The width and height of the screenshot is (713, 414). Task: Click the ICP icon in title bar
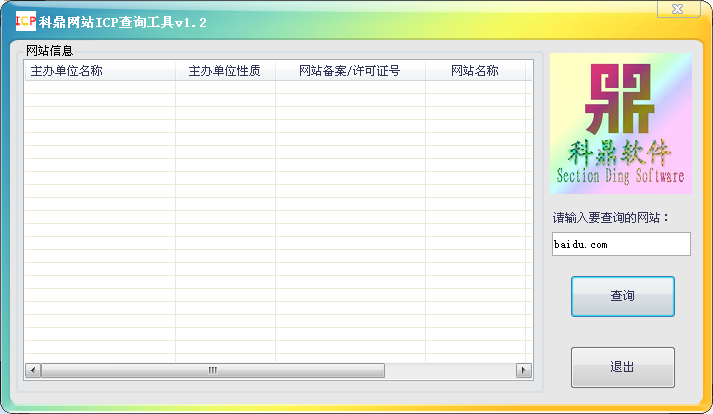[25, 21]
